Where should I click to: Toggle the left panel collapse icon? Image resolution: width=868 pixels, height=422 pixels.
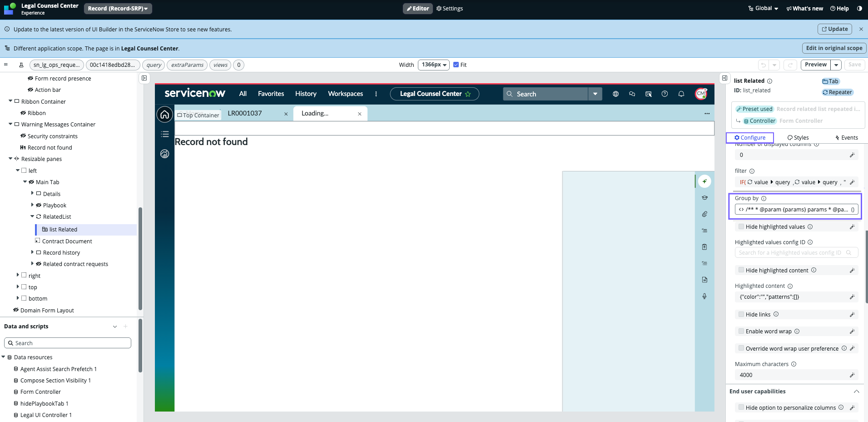144,78
